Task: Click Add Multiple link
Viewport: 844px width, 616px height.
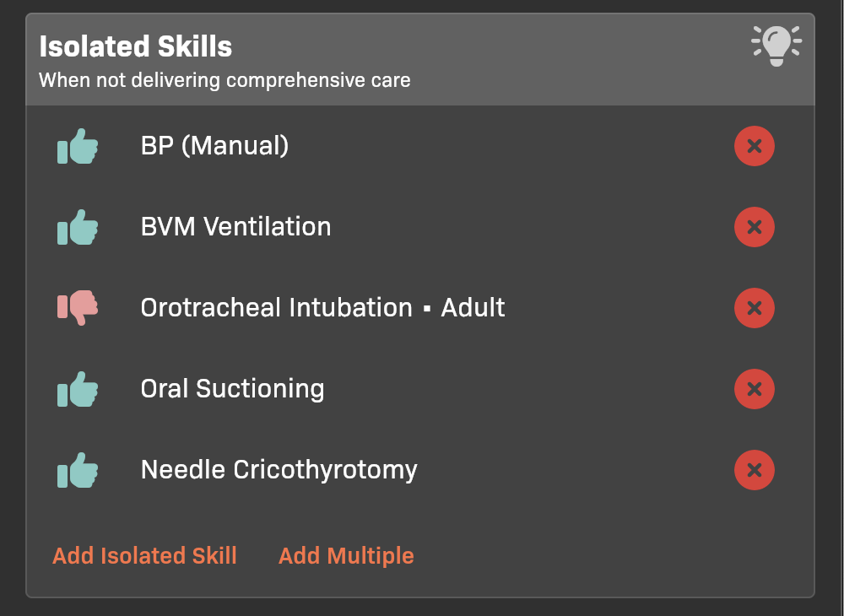Action: (346, 556)
